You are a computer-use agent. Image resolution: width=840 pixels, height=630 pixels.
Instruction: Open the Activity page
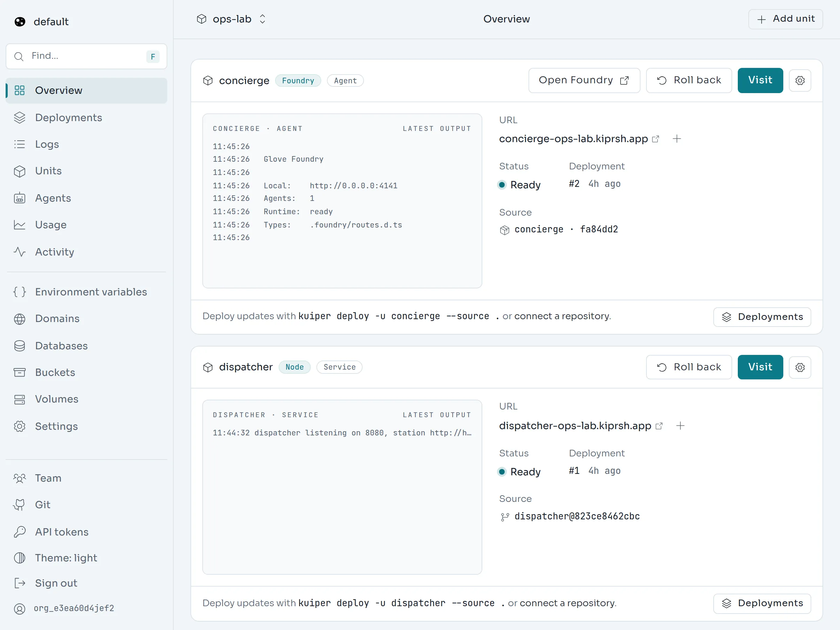coord(86,252)
